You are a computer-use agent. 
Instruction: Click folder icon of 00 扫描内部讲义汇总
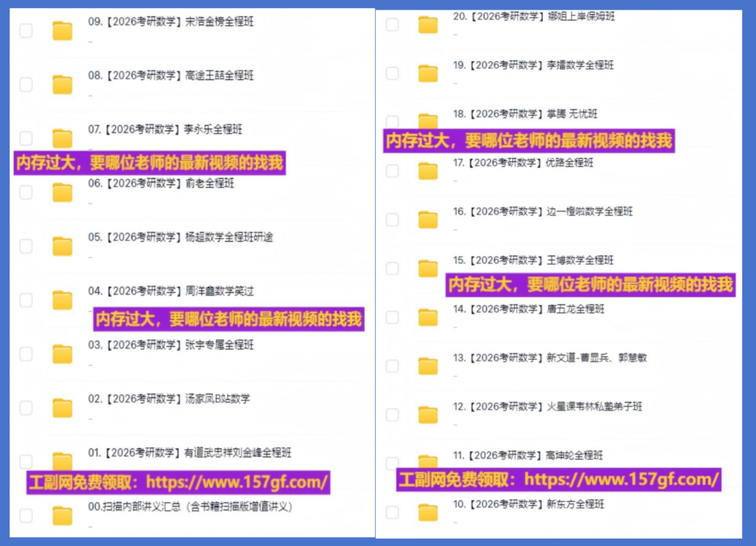63,516
